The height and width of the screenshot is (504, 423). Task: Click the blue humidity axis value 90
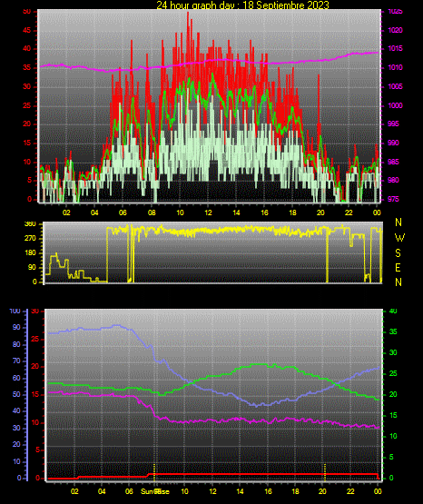16,328
